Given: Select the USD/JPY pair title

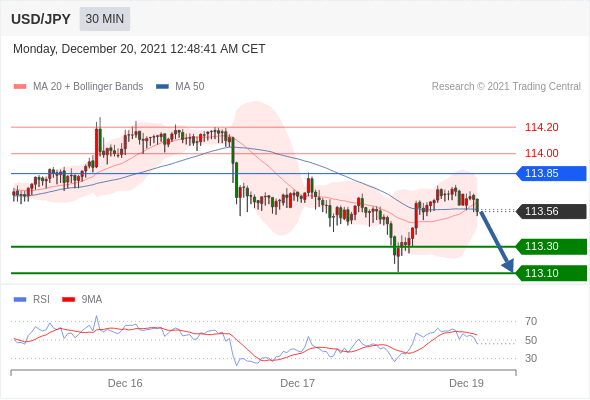Looking at the screenshot, I should pyautogui.click(x=41, y=19).
